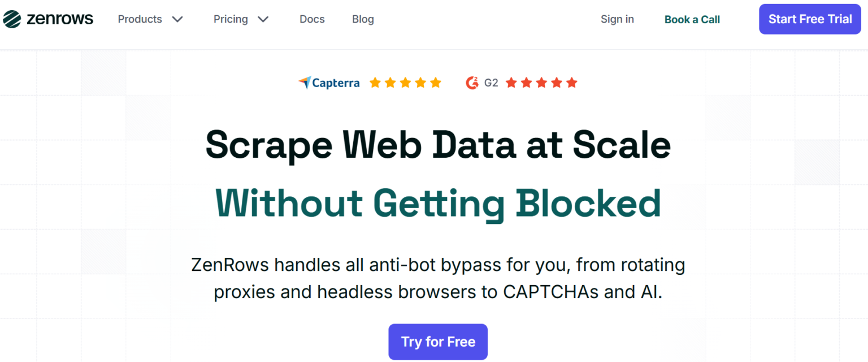Click the middle star next to G2
868x362 pixels.
click(541, 83)
